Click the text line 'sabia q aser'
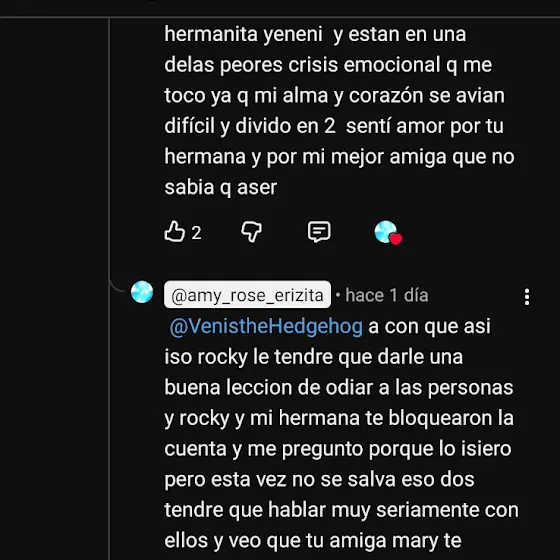560x560 pixels. [x=220, y=187]
